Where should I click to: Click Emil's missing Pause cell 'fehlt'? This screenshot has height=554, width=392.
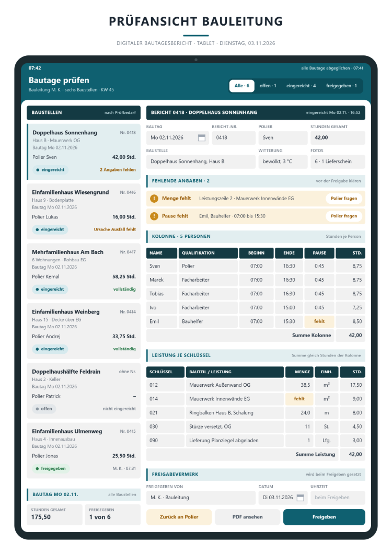click(x=319, y=321)
